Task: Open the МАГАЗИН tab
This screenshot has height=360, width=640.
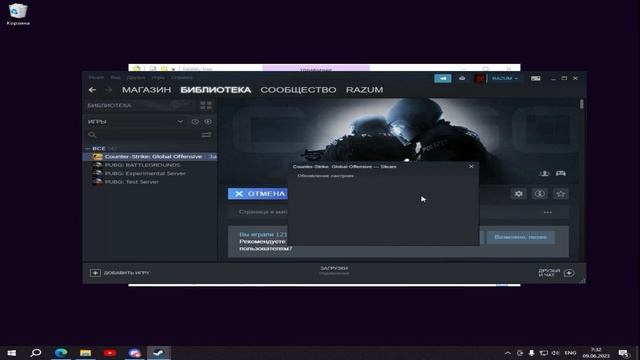Action: tap(146, 90)
